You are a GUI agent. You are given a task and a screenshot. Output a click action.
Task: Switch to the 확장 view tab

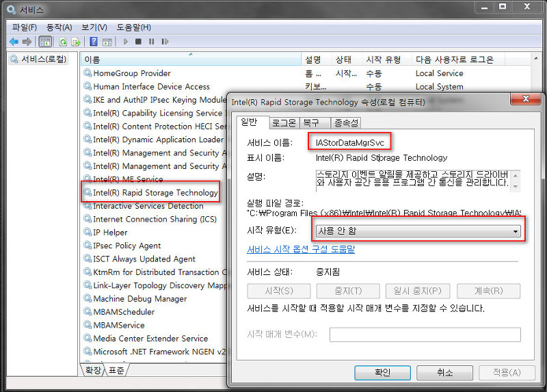pyautogui.click(x=93, y=370)
